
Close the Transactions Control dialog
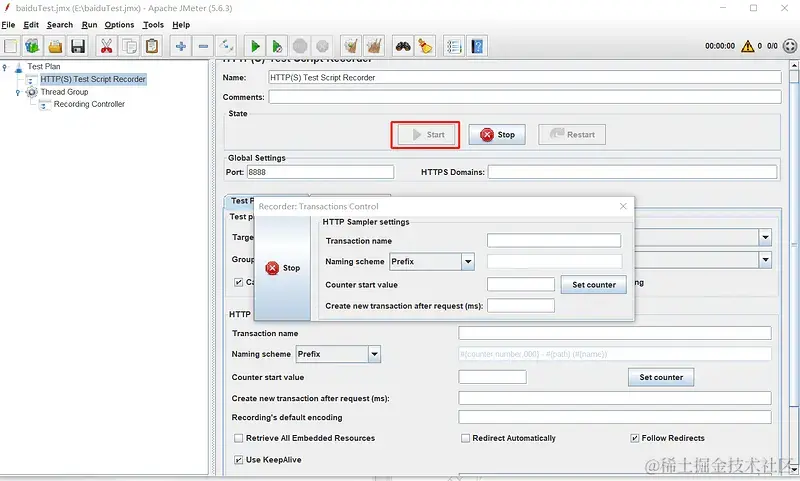623,206
